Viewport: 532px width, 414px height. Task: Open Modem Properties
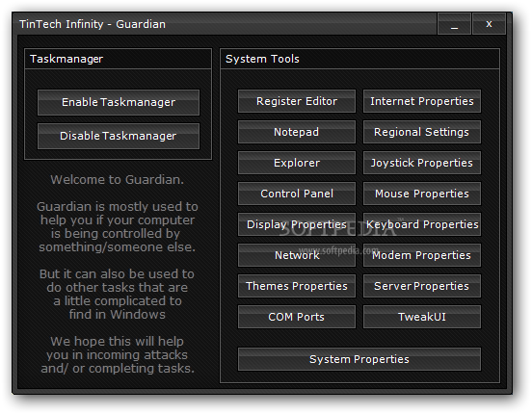[422, 255]
